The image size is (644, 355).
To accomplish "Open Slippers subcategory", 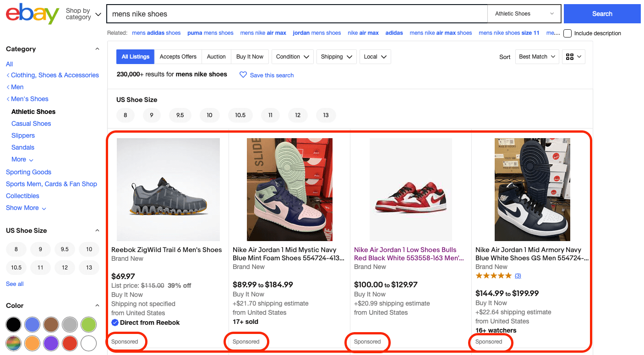I will tap(23, 135).
